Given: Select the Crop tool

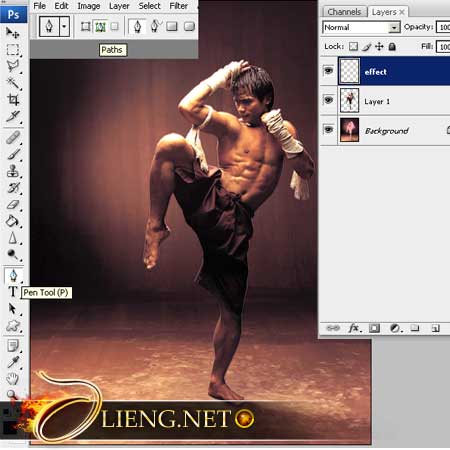Looking at the screenshot, I should pos(13,99).
